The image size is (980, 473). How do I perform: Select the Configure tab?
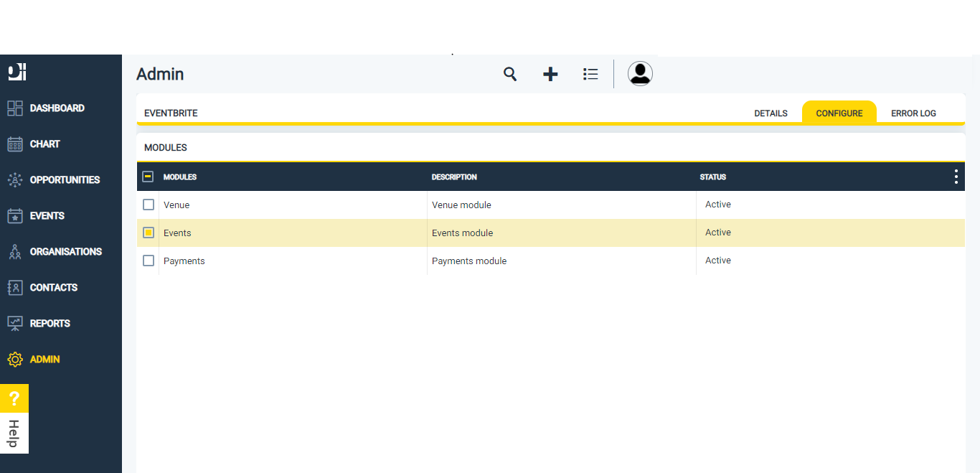point(839,113)
